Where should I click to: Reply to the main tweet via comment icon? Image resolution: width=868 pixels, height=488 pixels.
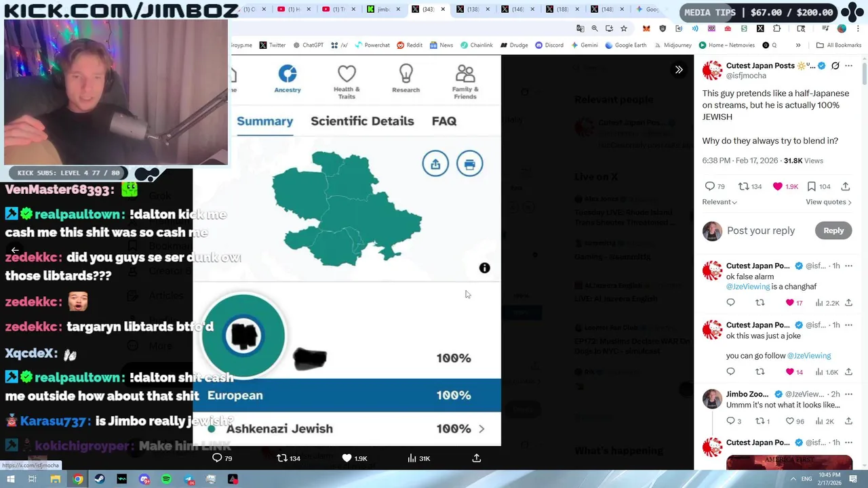[x=710, y=186]
